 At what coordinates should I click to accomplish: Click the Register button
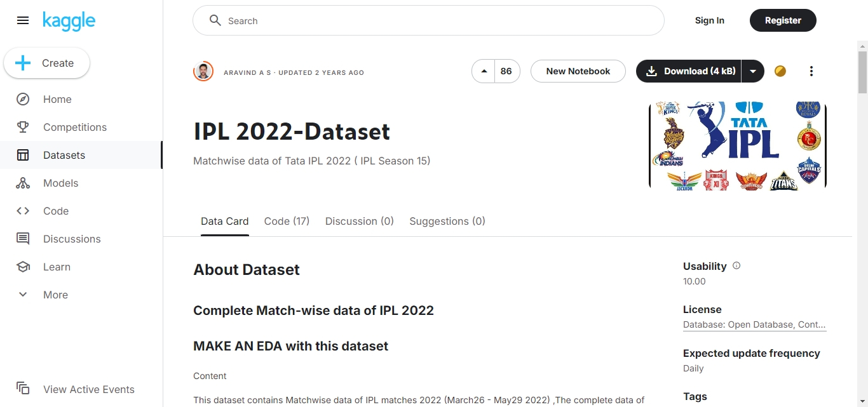pyautogui.click(x=783, y=20)
